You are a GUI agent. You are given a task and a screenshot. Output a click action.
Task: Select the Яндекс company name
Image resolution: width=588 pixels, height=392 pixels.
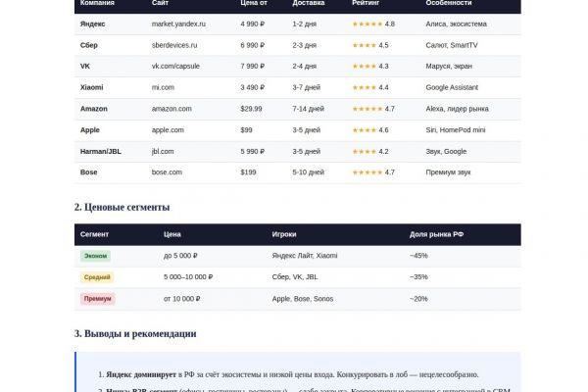(x=93, y=24)
